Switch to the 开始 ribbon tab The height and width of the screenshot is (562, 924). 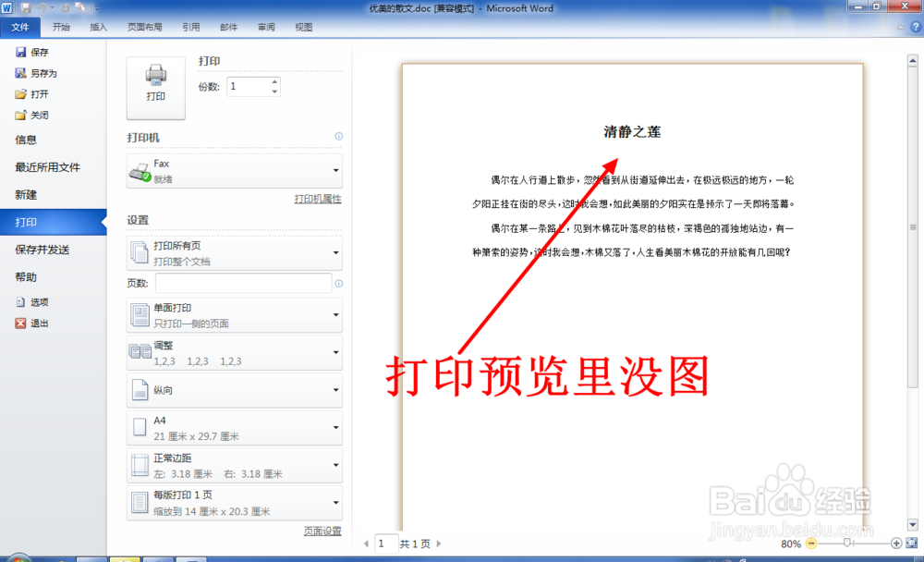pyautogui.click(x=61, y=27)
